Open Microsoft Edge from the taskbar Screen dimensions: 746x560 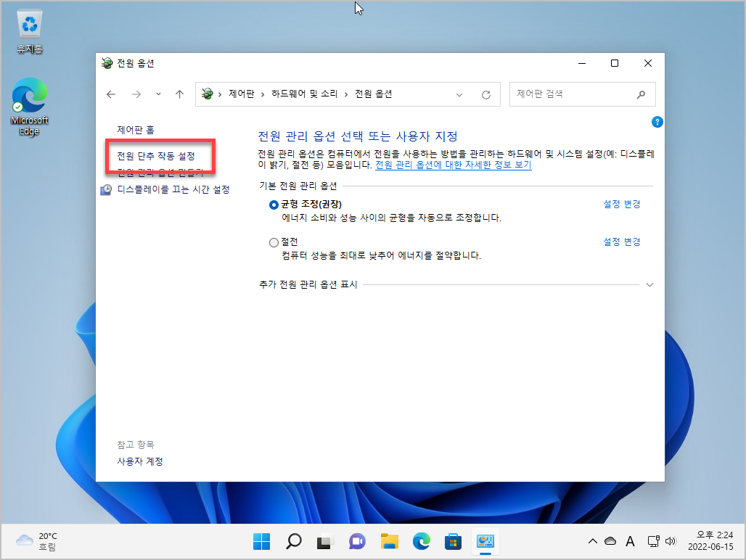[421, 541]
